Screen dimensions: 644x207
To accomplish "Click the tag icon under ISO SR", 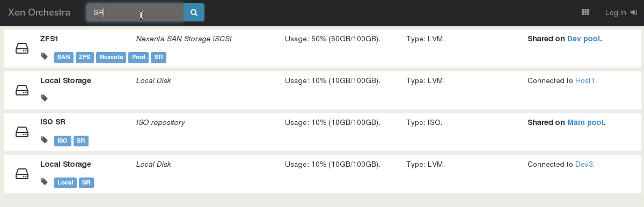I will point(45,141).
